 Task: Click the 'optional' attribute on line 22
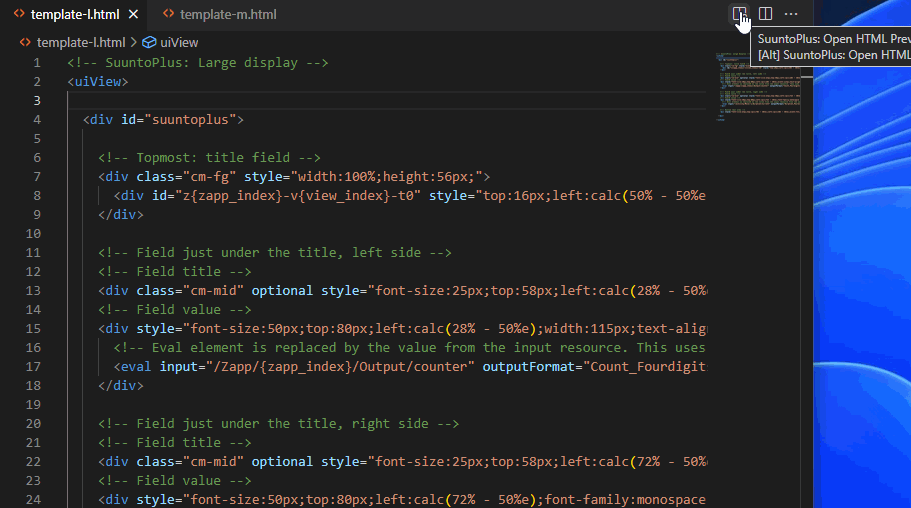282,462
